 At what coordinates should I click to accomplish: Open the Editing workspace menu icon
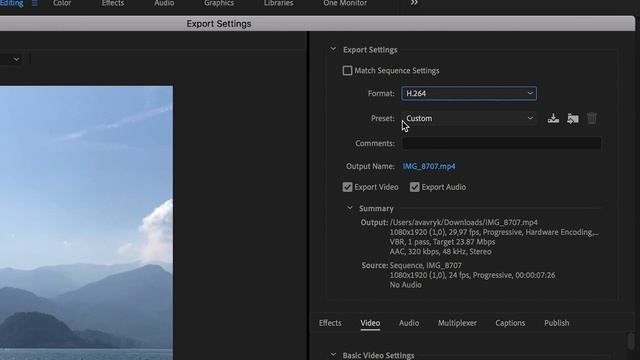click(x=35, y=3)
